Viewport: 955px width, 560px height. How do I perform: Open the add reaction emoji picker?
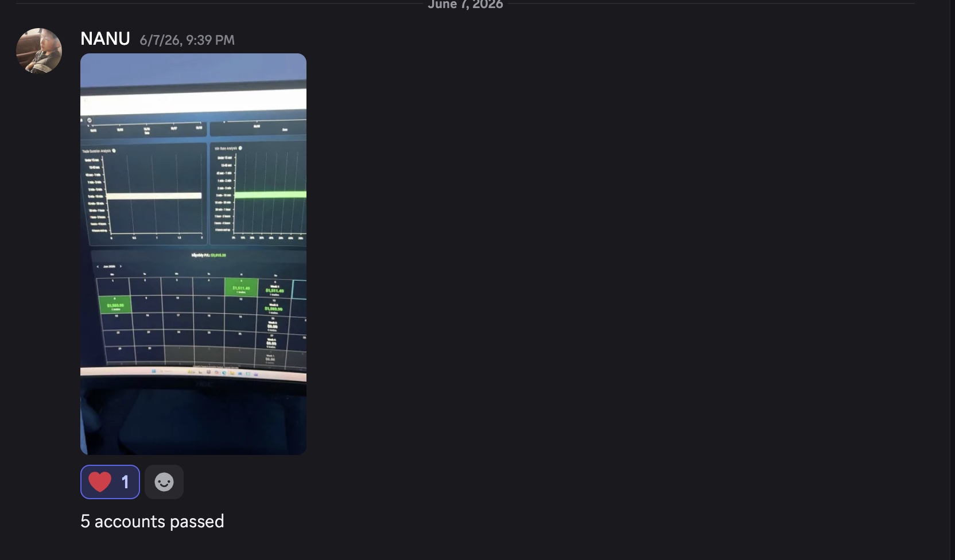tap(164, 482)
